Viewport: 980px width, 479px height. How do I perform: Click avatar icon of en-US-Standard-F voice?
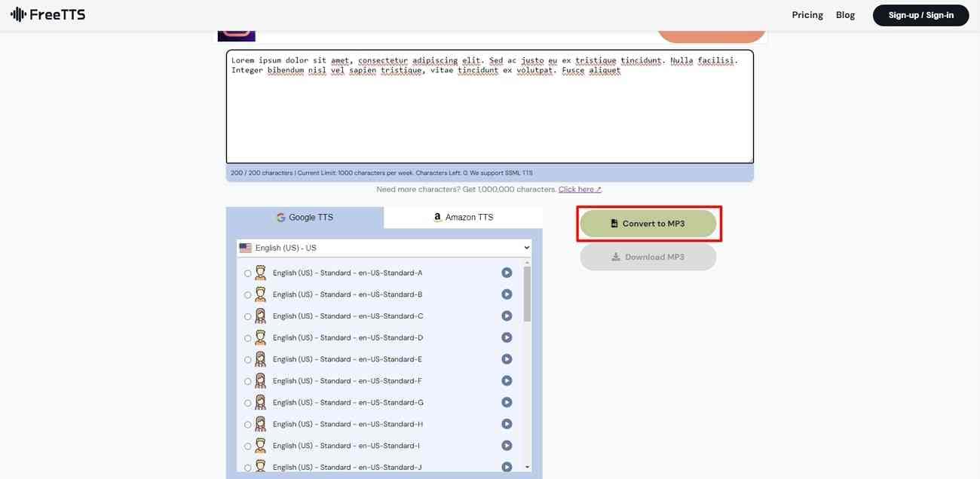260,380
